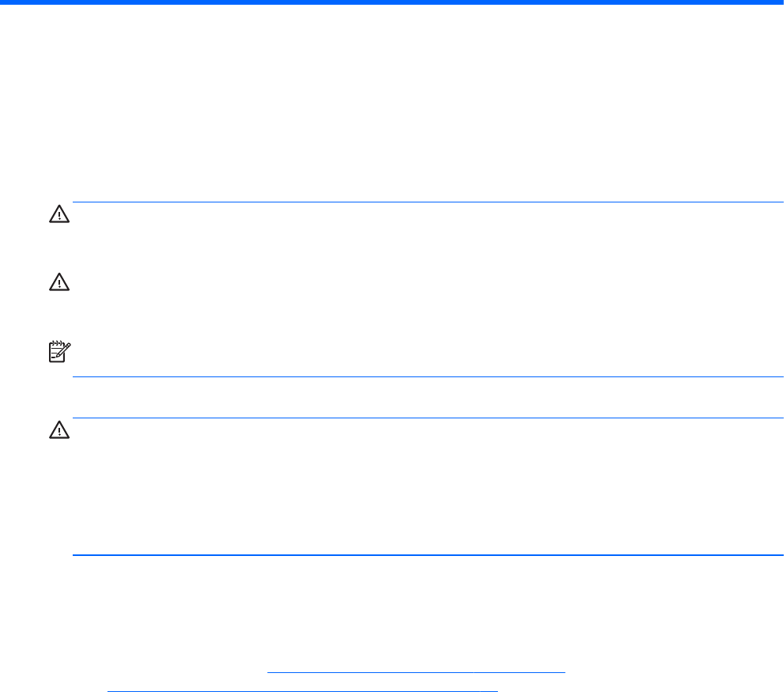Click the rule beside the last warning icon
Image resolution: width=784 pixels, height=692 pixels.
click(x=427, y=418)
